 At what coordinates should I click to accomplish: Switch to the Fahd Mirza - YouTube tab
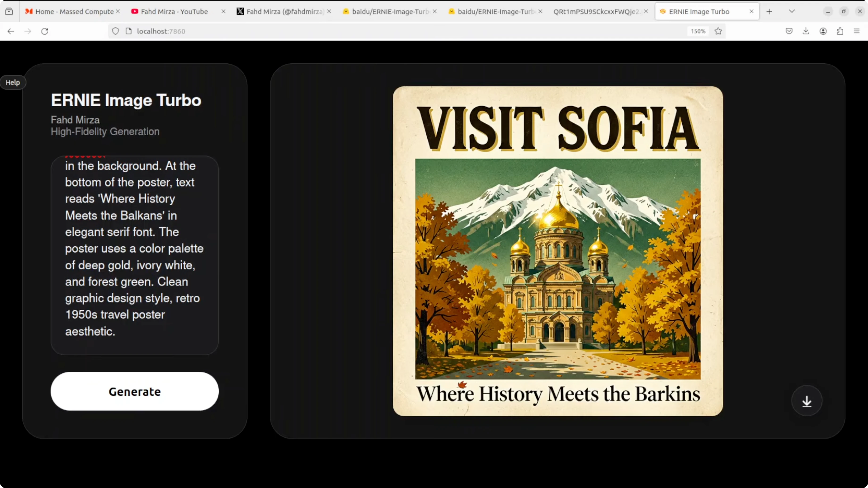[x=174, y=12]
